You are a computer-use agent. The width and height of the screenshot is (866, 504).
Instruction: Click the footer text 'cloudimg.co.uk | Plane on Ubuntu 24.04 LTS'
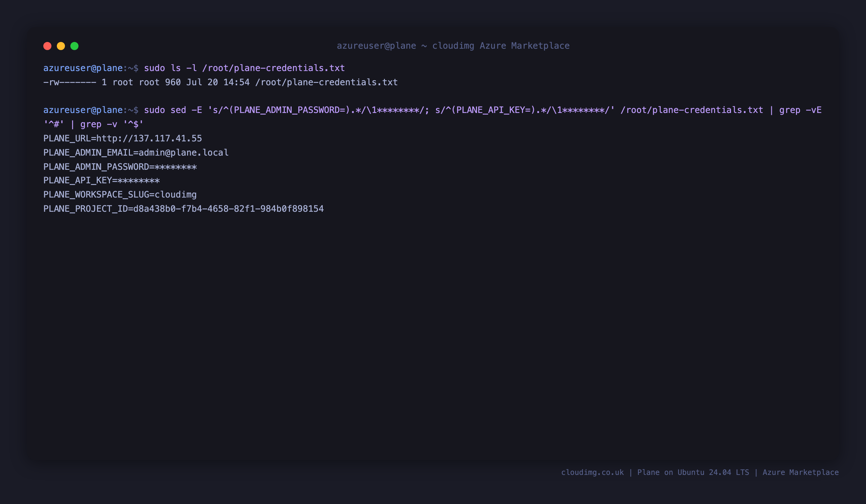tap(655, 472)
